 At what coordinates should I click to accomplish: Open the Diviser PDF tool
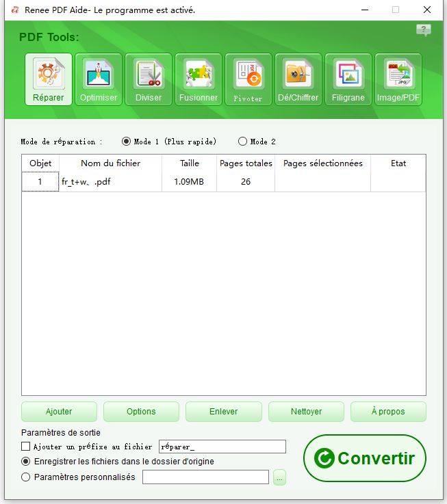tap(149, 79)
